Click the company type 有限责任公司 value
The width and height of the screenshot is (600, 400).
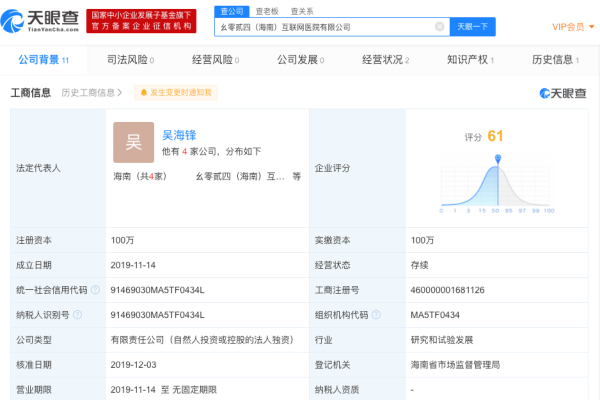coord(202,340)
